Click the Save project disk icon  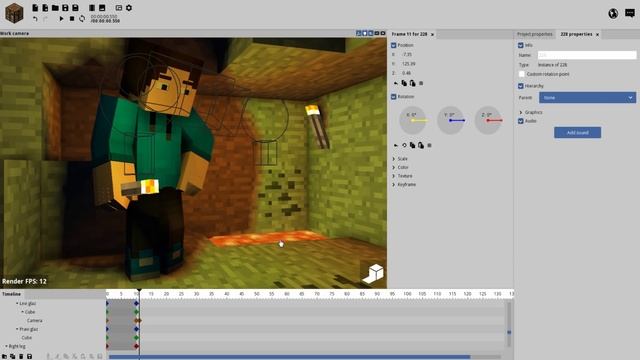point(65,8)
